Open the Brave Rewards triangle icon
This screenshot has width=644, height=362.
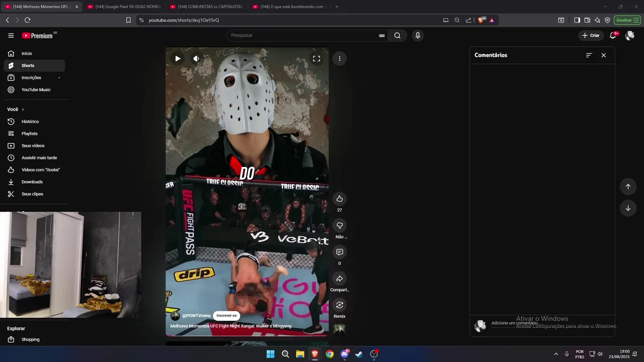[492, 20]
